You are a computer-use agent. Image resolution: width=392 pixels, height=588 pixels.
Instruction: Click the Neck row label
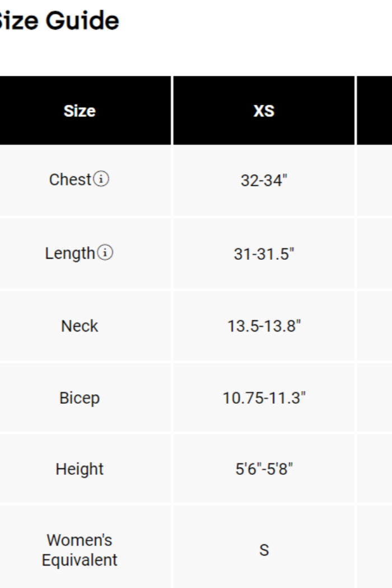80,326
